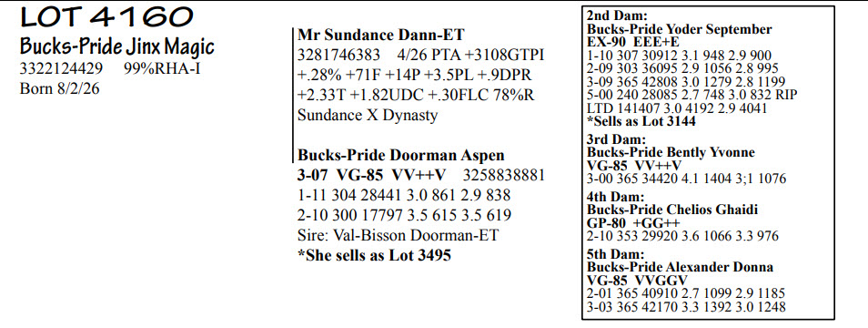This screenshot has height=328, width=868.
Task: Click Bucks-Pride Chelios Ghaidi name
Action: pyautogui.click(x=672, y=210)
